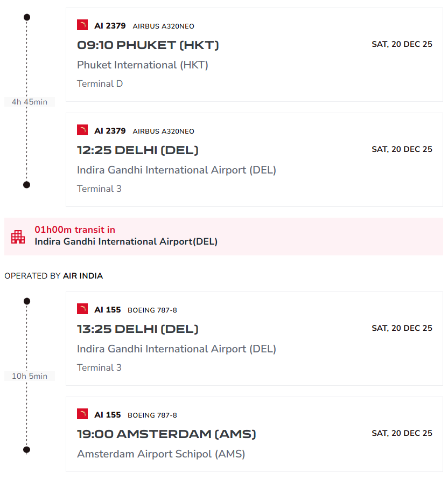Screen dimensions: 448x479
Task: Click the AIRBUS A320NEO label in Phuket card
Action: click(164, 26)
